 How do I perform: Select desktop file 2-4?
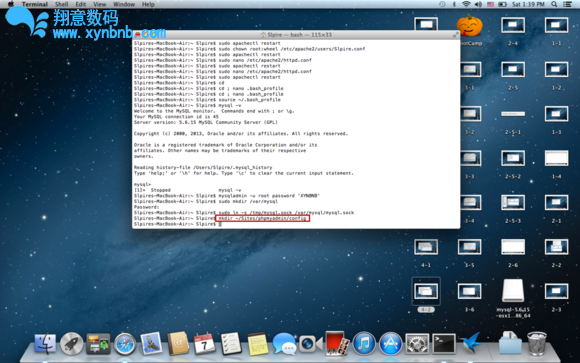[513, 26]
